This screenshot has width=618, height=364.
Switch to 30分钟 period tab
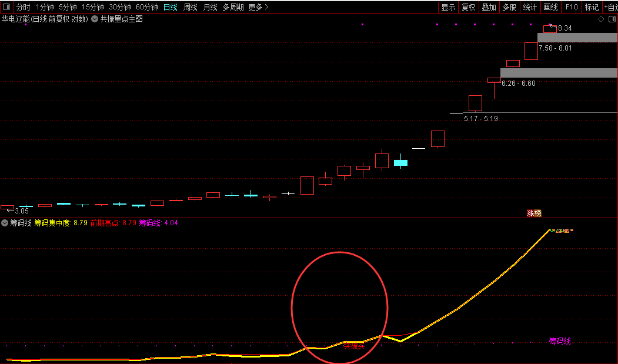(x=120, y=7)
